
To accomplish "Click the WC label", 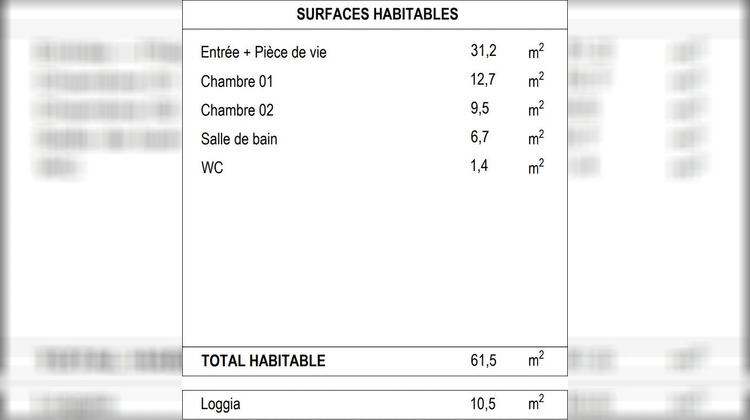I will tap(212, 167).
